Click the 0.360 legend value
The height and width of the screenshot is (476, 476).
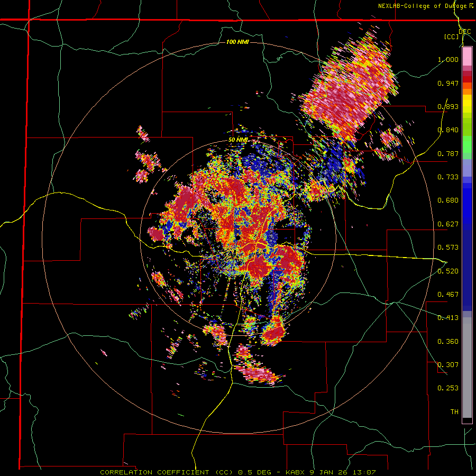[448, 342]
